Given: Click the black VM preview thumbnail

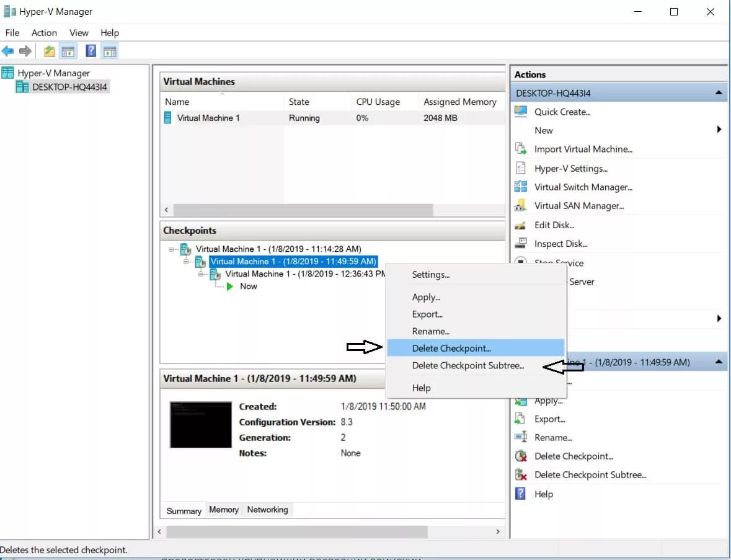Looking at the screenshot, I should pyautogui.click(x=200, y=424).
